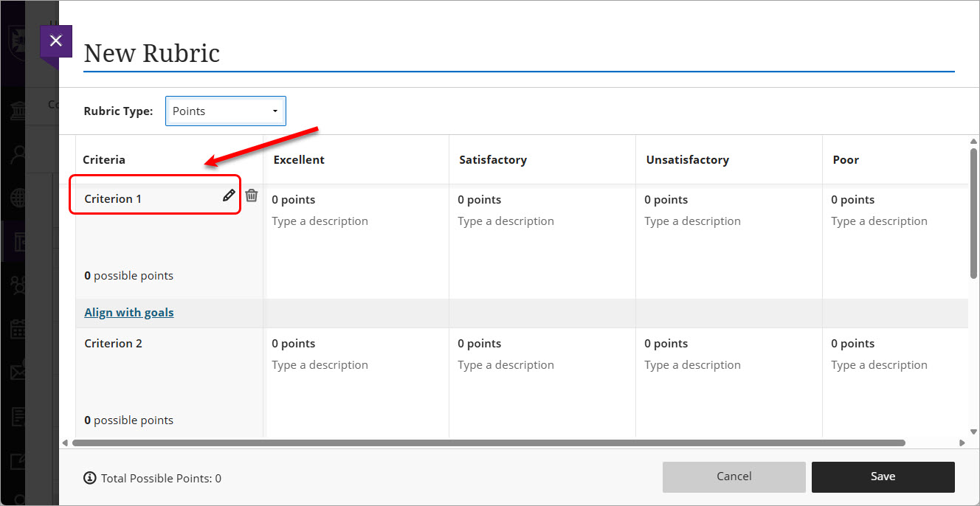Image resolution: width=980 pixels, height=506 pixels.
Task: Open Messages using the envelope icon
Action: click(x=16, y=370)
